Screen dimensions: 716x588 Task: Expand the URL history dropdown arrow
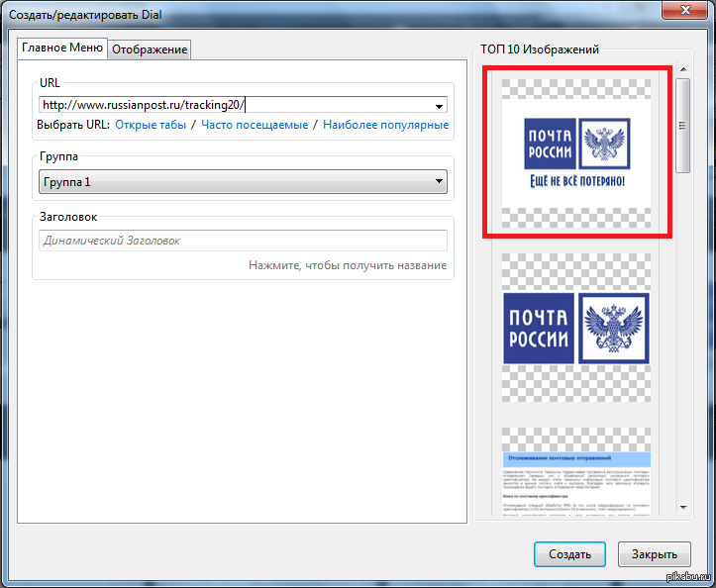439,105
